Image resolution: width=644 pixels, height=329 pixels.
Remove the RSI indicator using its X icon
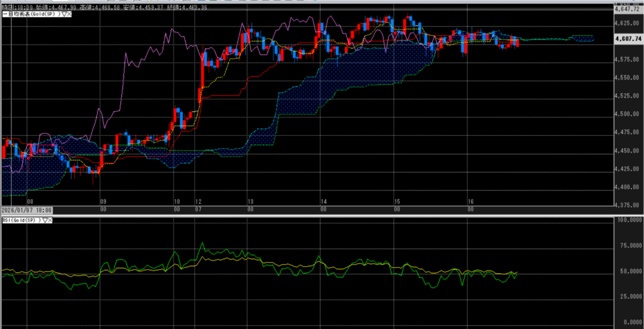click(x=50, y=220)
